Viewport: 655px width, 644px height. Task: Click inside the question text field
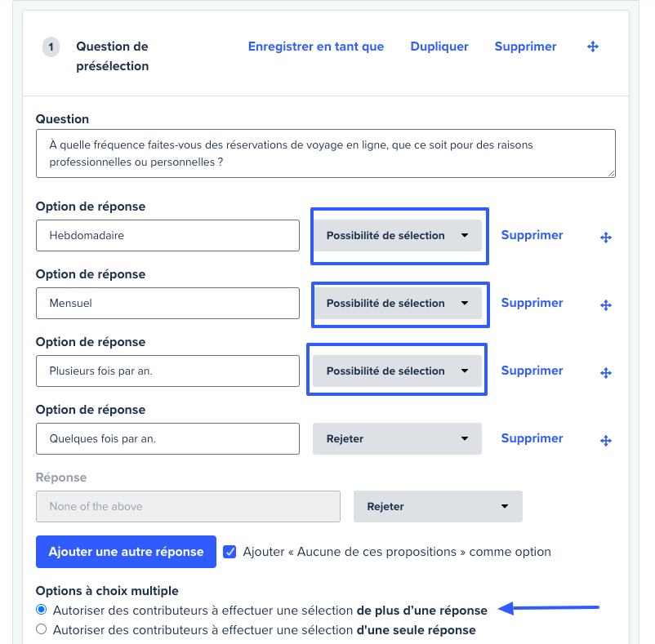coord(325,153)
